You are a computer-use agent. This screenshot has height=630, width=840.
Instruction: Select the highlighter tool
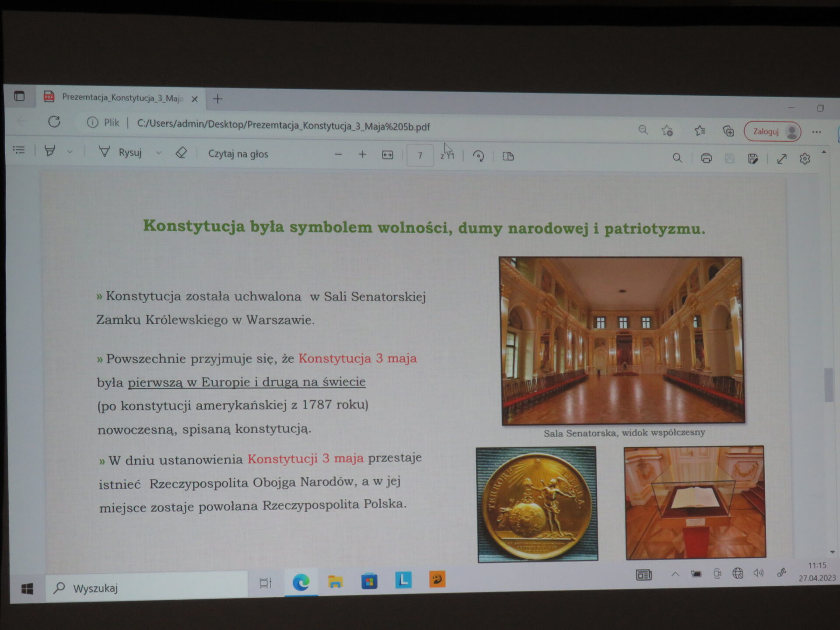tap(50, 151)
